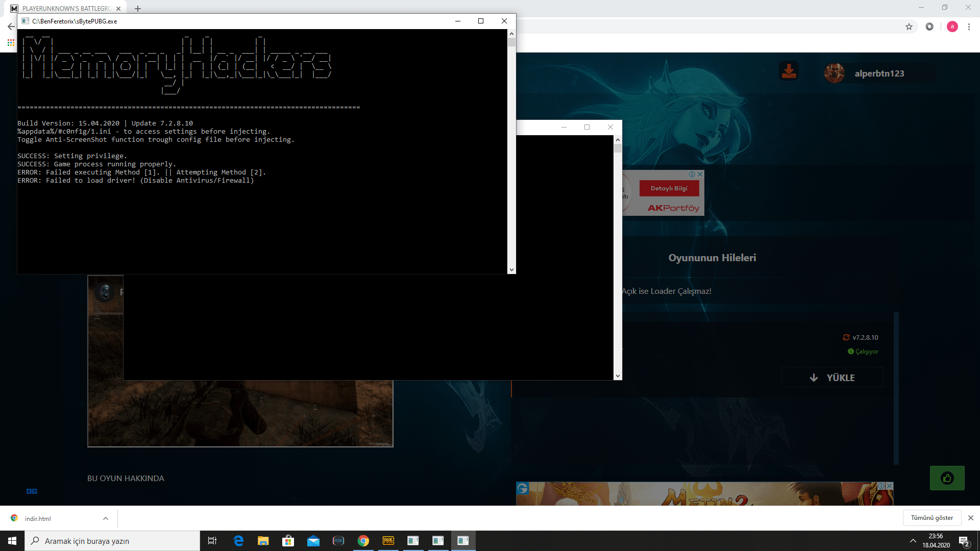The image size is (980, 551).
Task: Click the Detaylı Bilgi ad button
Action: click(x=669, y=188)
